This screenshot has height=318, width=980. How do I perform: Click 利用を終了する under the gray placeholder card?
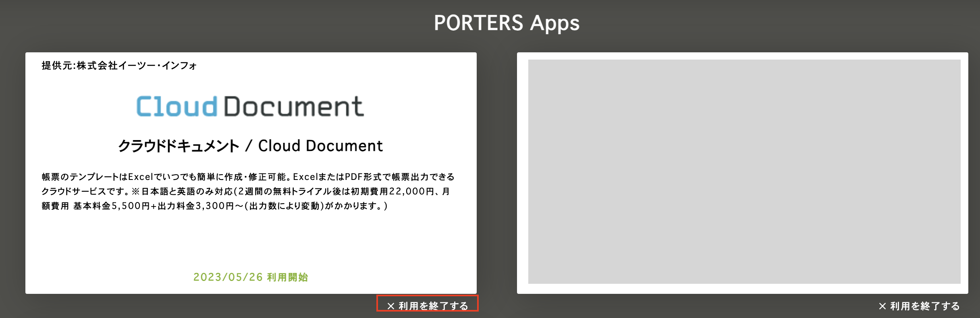tap(919, 306)
